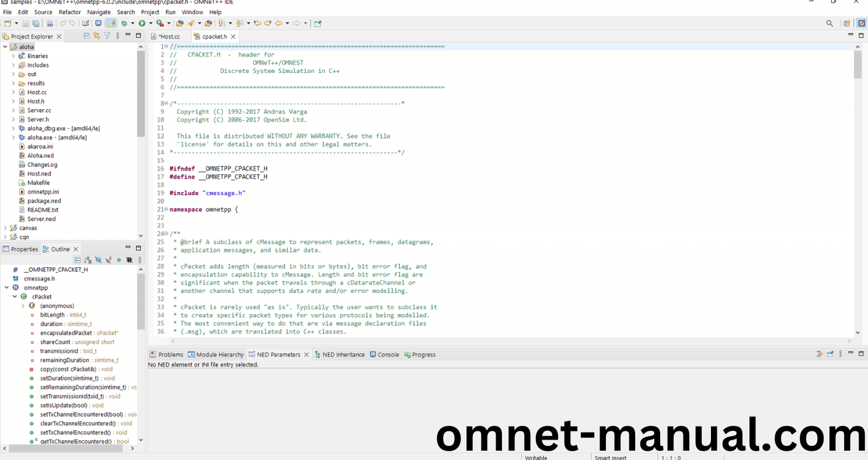
Task: Run the project using the green Run icon
Action: (143, 23)
